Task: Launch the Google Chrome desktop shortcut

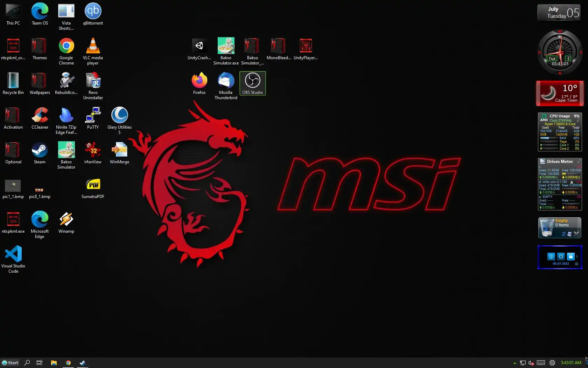Action: 66,52
